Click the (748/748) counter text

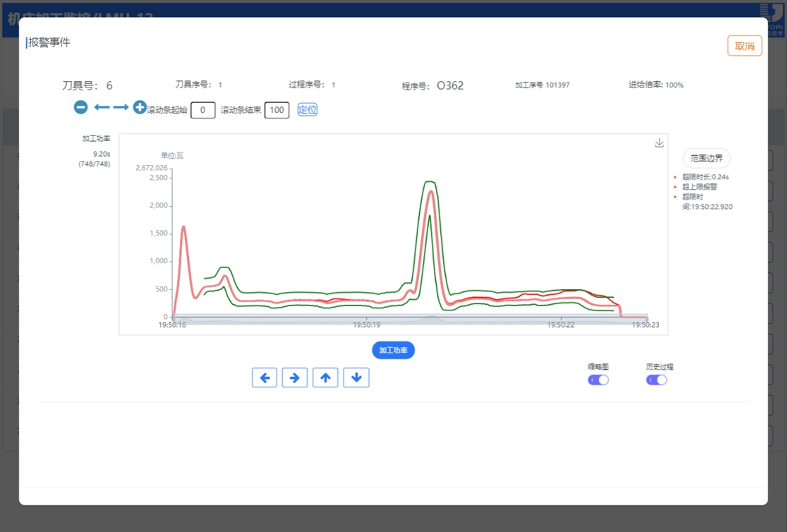95,164
